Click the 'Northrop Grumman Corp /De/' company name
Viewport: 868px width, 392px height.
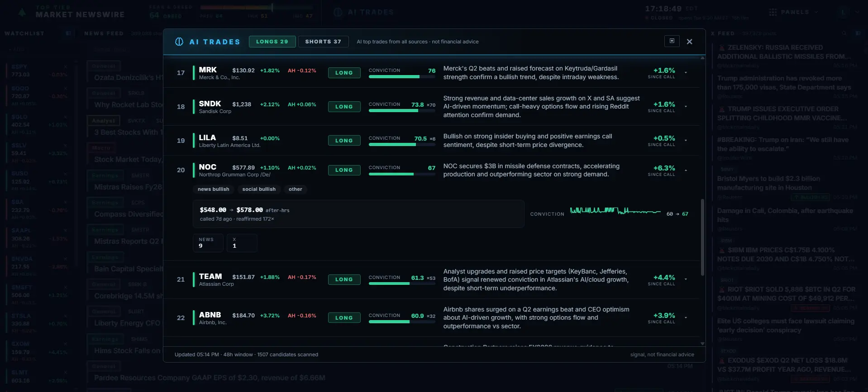(x=235, y=175)
